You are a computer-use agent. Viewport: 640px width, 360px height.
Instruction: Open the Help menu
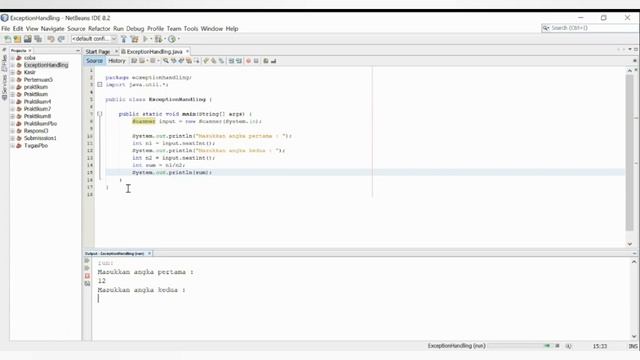click(x=232, y=29)
